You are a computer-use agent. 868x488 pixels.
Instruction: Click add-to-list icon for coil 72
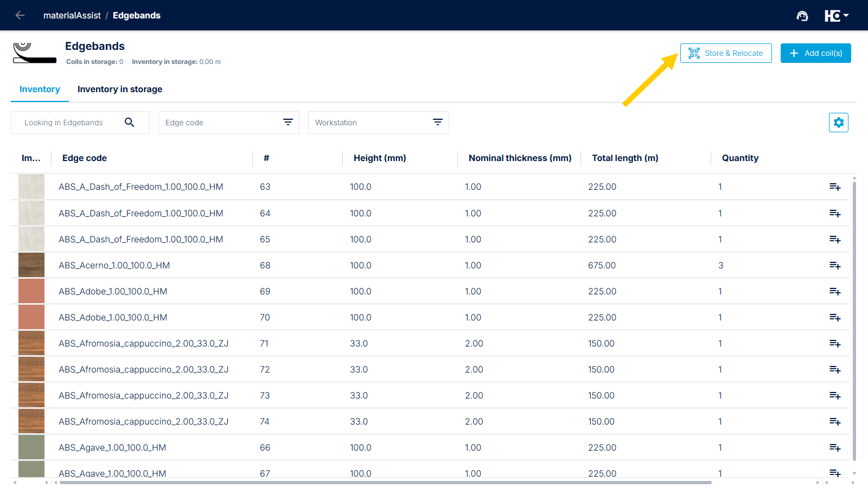point(835,370)
